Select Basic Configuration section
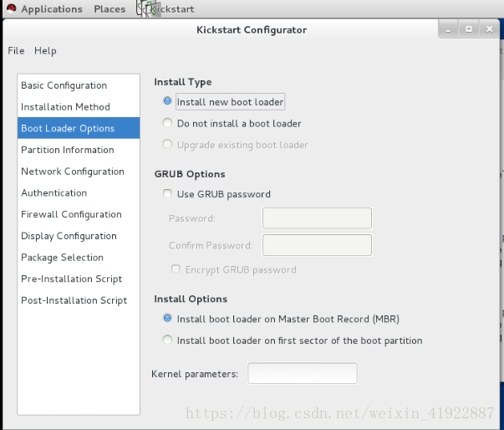The width and height of the screenshot is (504, 430). tap(79, 85)
